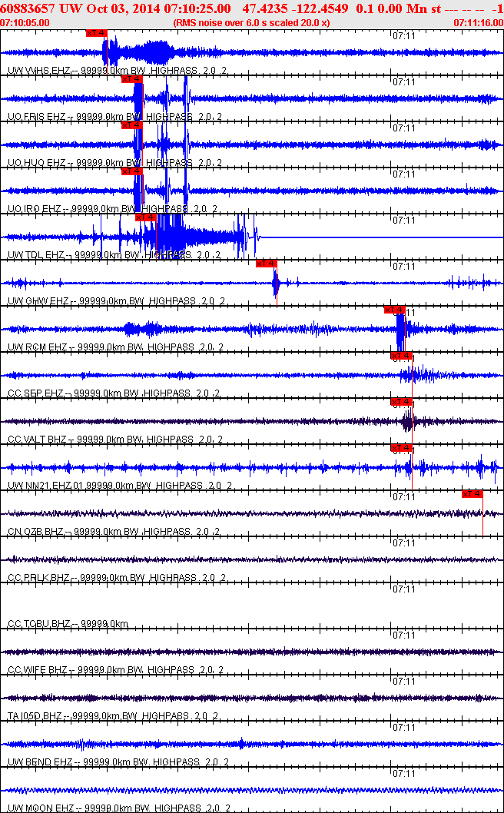Click the 'UW MOON EHZ' station label
Screen dimensions: 504x813
pyautogui.click(x=41, y=808)
